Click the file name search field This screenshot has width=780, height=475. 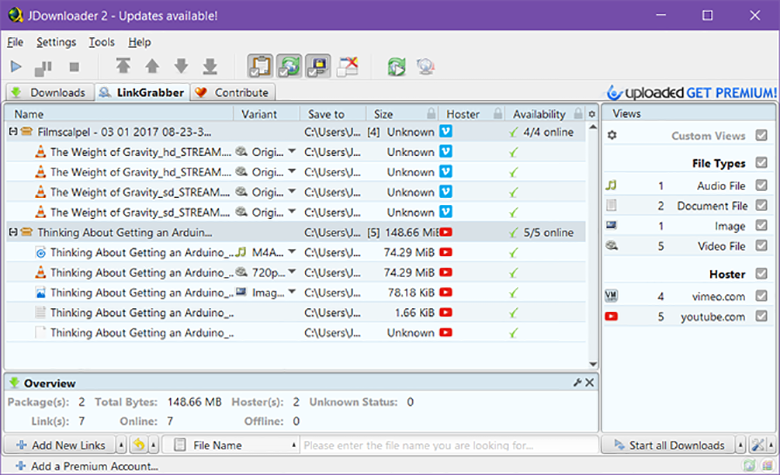(x=449, y=445)
